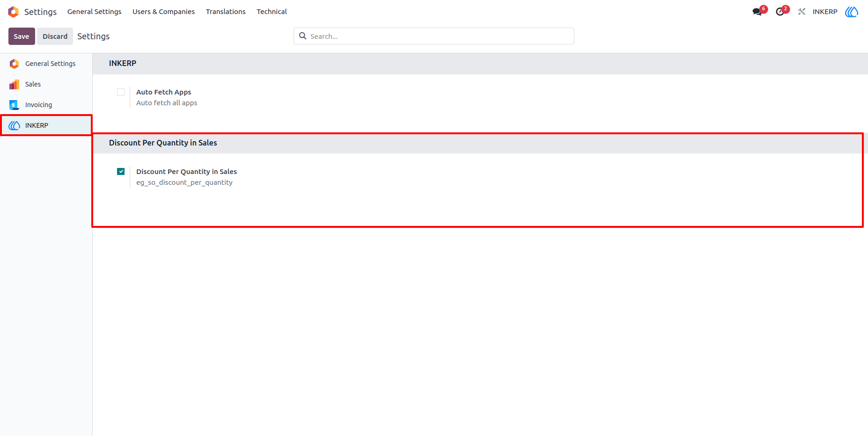Click the Settings breadcrumb title

coord(93,36)
